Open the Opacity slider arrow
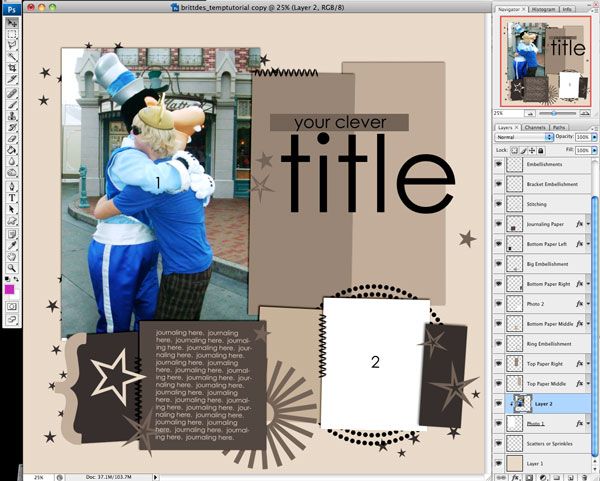600x481 pixels. point(595,137)
